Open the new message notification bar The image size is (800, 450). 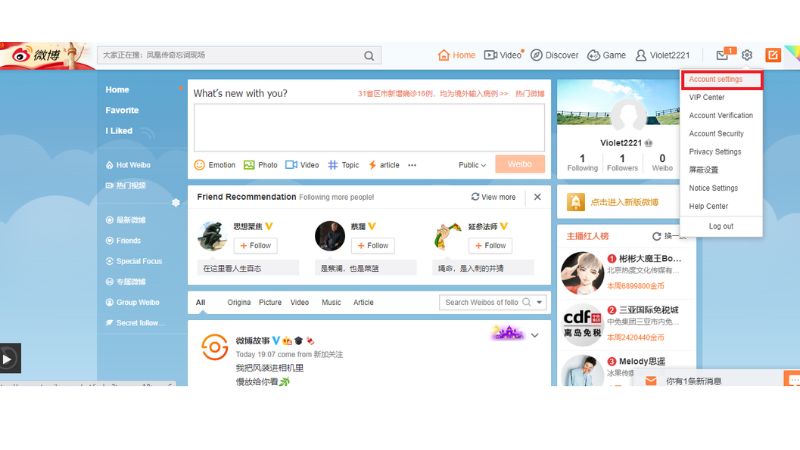pyautogui.click(x=709, y=381)
